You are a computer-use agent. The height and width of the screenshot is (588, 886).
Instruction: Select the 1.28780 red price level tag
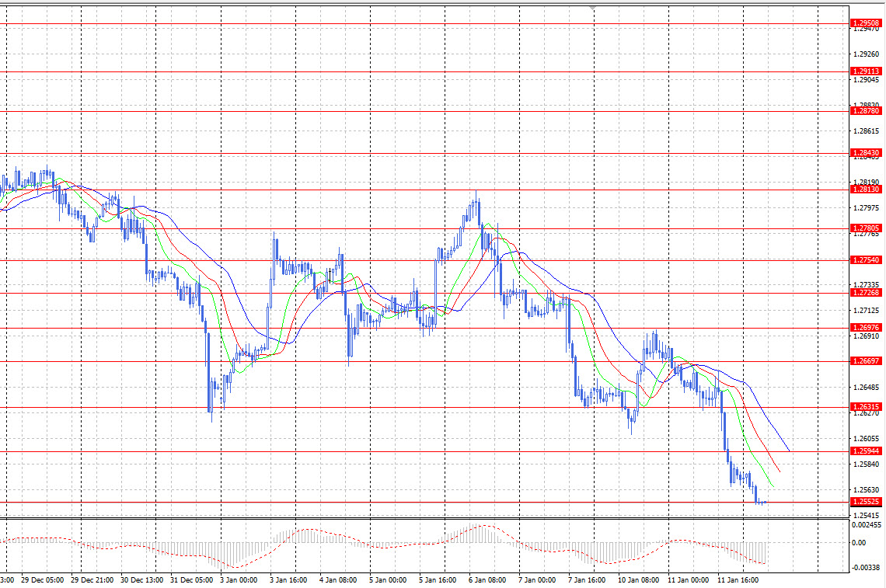pyautogui.click(x=866, y=111)
